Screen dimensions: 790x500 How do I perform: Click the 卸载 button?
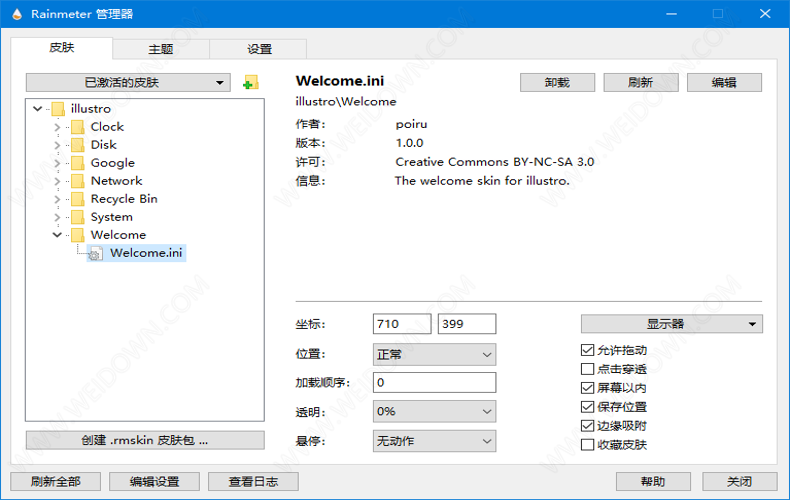coord(557,83)
